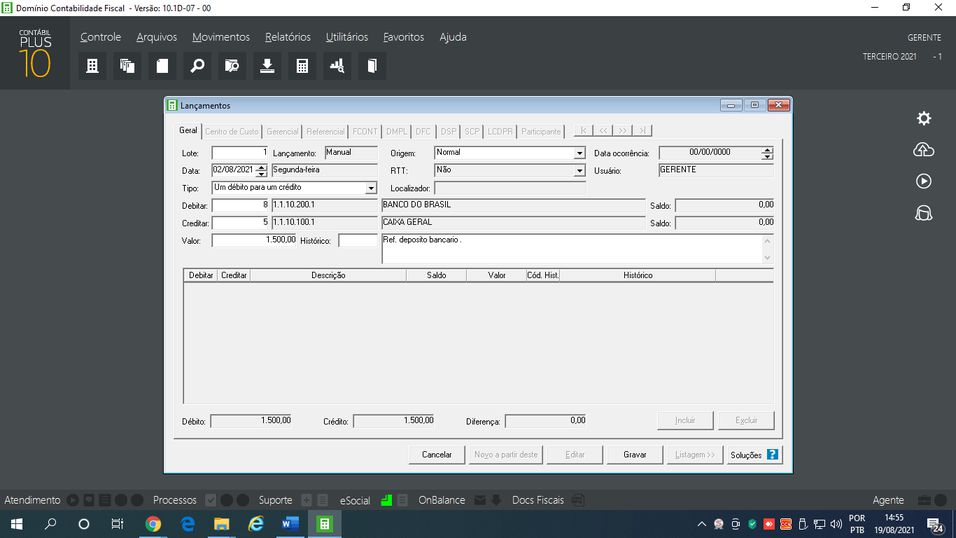Click the Data field spinner arrows

tap(262, 171)
